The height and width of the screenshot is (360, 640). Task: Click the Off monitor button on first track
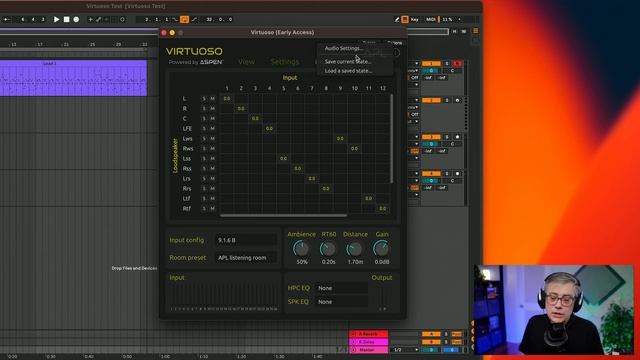(x=415, y=78)
